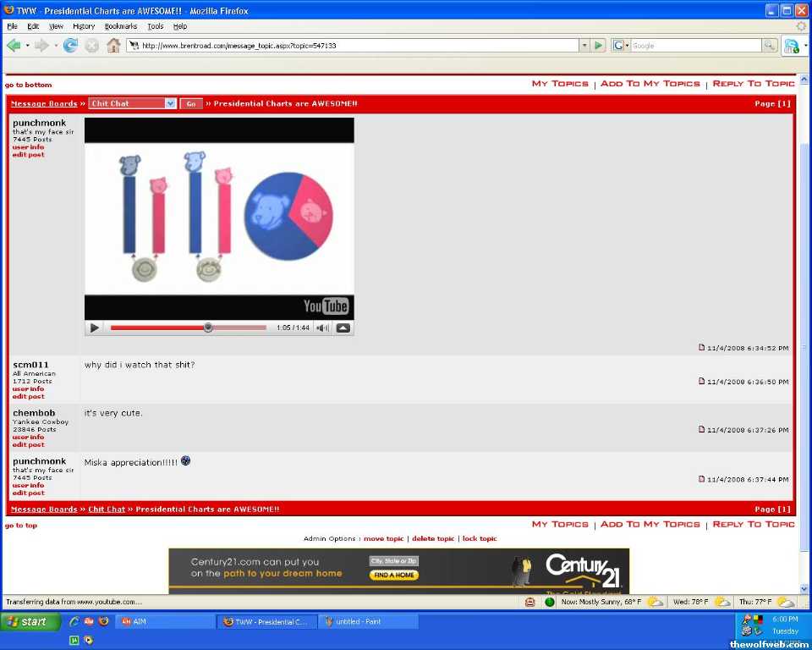Screen dimensions: 812x650
Task: Open the Bookmarks menu
Action: coord(120,26)
